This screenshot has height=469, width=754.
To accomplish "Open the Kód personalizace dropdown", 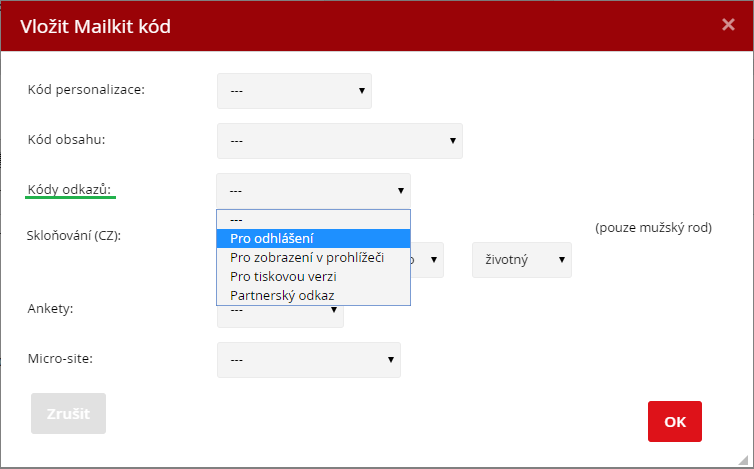I will tap(294, 91).
